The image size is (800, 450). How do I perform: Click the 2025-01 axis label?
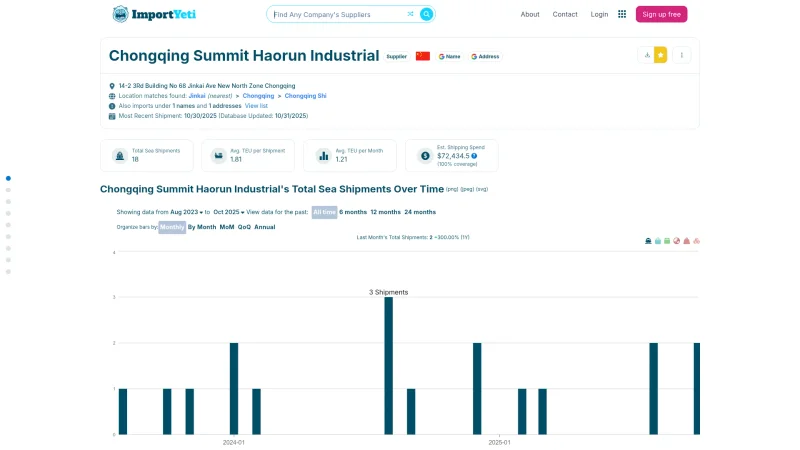(x=499, y=442)
